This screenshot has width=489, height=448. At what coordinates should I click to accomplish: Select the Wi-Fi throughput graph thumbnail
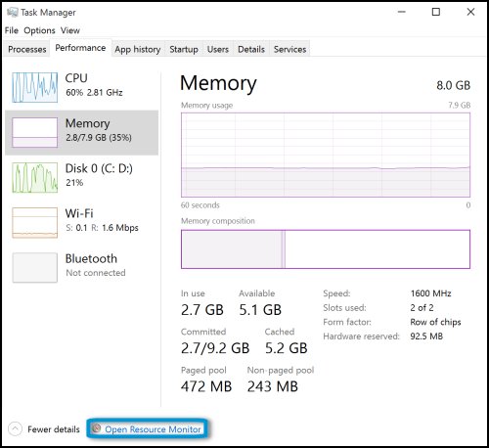[34, 223]
